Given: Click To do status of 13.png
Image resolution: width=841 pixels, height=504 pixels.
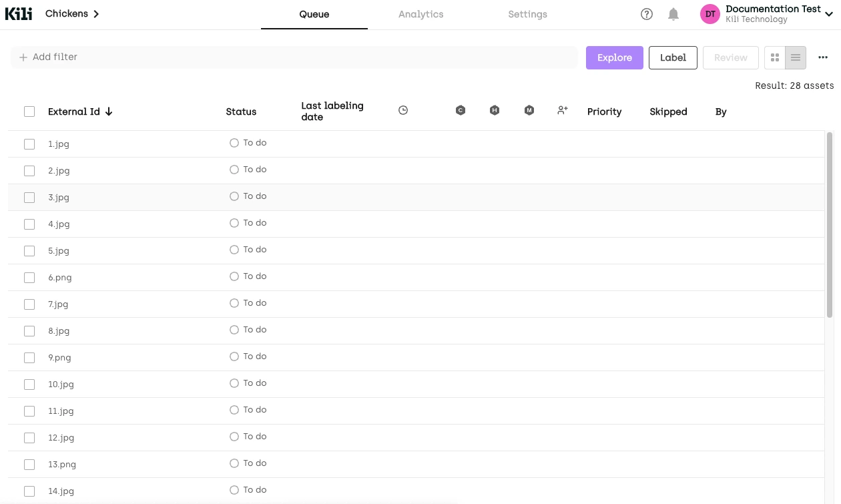Looking at the screenshot, I should point(248,463).
